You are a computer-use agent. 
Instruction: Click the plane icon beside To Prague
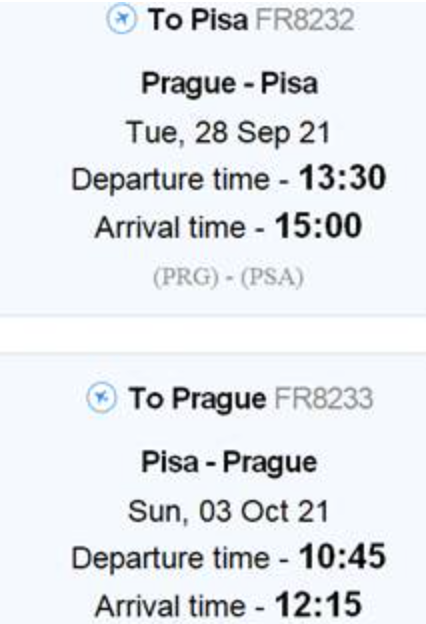tap(102, 398)
